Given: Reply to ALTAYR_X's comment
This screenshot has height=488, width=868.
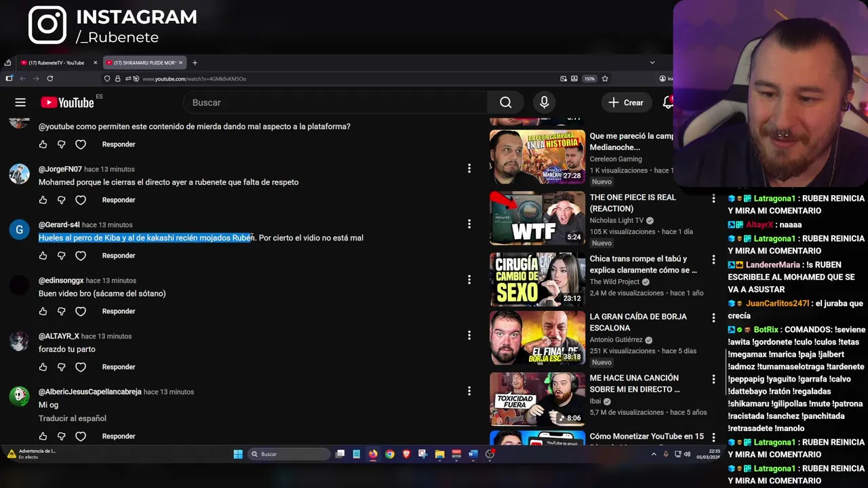Looking at the screenshot, I should click(x=119, y=367).
